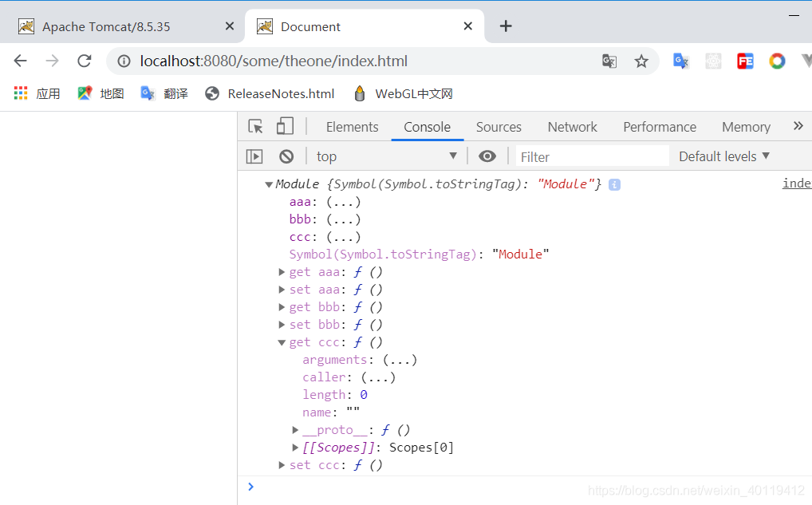
Task: Switch to the Performance tab
Action: pyautogui.click(x=660, y=127)
